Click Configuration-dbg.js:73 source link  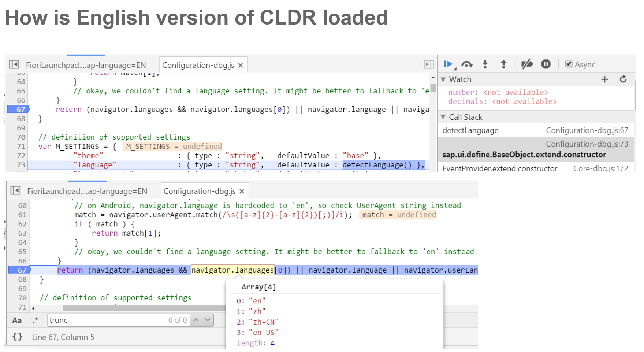(x=587, y=144)
